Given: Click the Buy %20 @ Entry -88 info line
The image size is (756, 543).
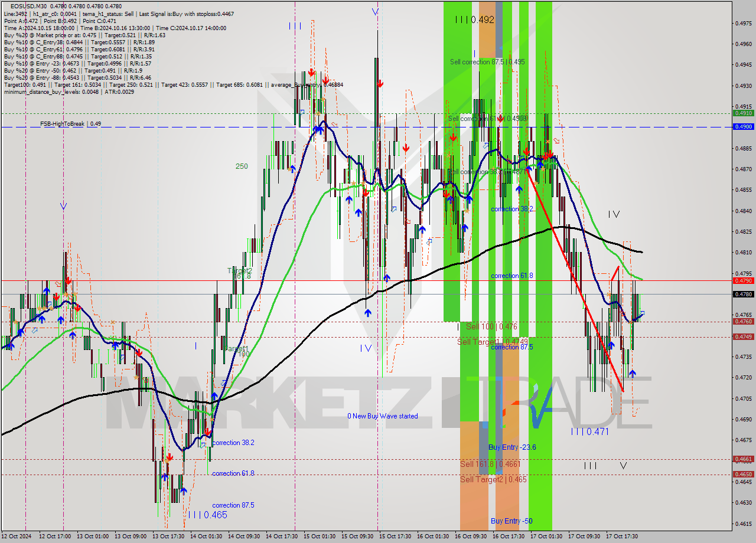Looking at the screenshot, I should click(x=77, y=77).
